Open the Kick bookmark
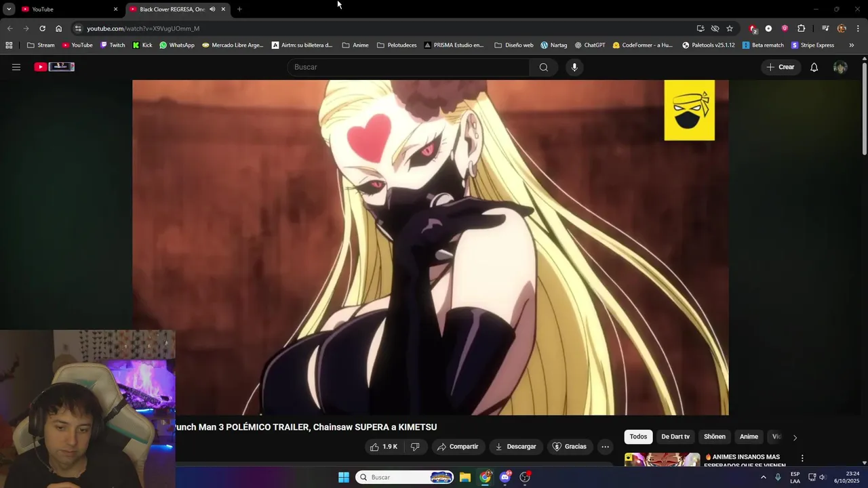 point(142,45)
